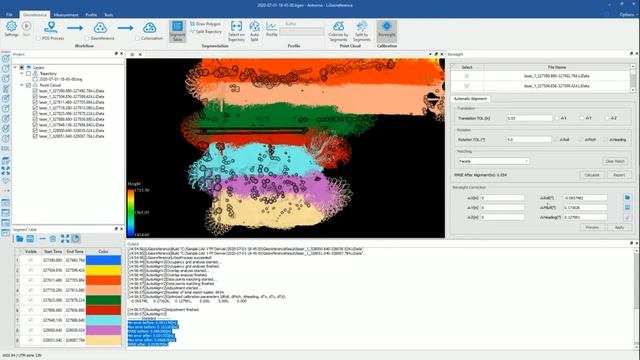Screen dimensions: 640x360
Task: Toggle the Point Cloud layer checkbox
Action: point(29,85)
